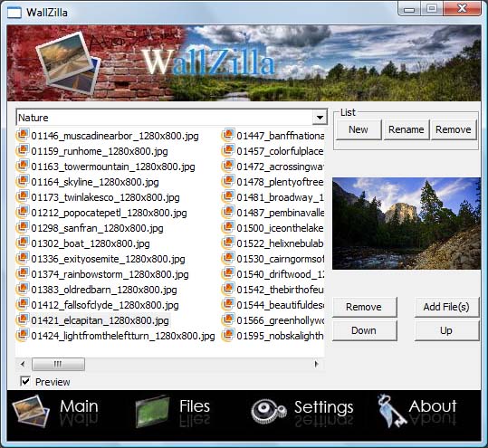Click the icon beside 01302_boat_1280x800.jpg

pyautogui.click(x=23, y=243)
